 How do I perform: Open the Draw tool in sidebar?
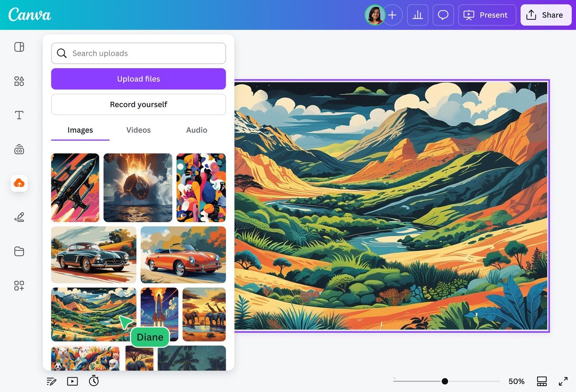[19, 217]
